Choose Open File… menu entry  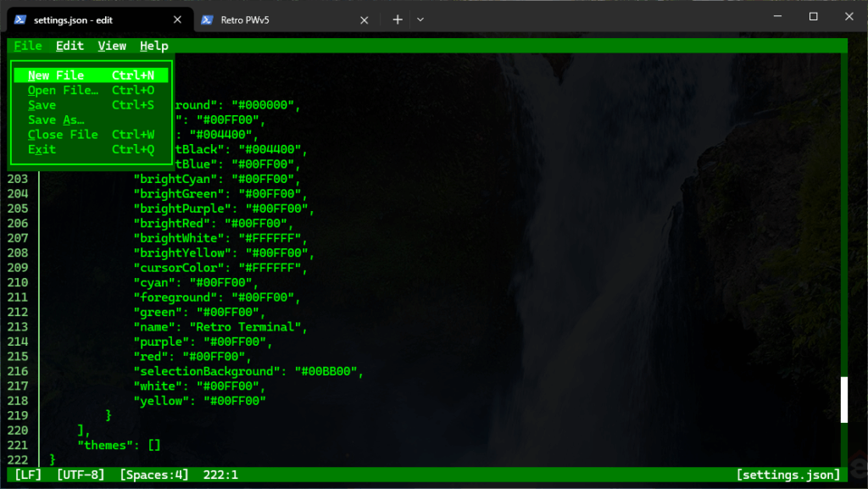(92, 90)
